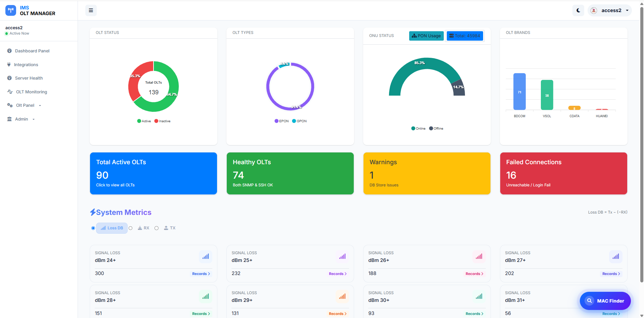Viewport: 644px width, 318px height.
Task: Toggle the EPON legend in OLT Types
Action: (x=282, y=121)
